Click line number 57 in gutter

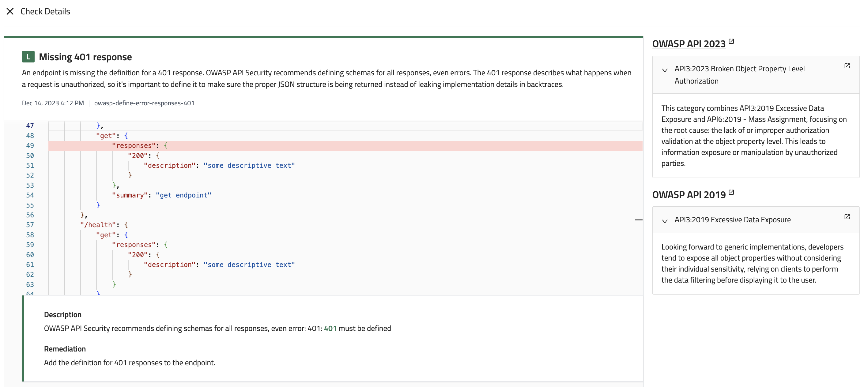30,225
